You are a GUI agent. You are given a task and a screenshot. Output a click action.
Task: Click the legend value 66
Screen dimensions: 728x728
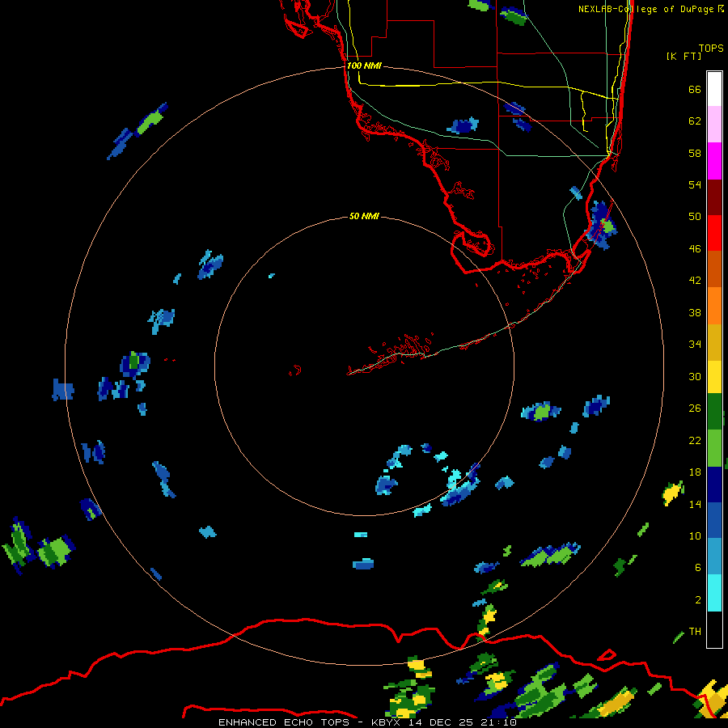click(x=695, y=90)
